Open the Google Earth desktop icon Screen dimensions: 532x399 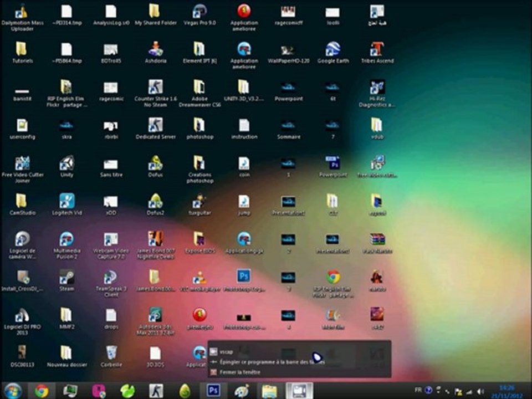pyautogui.click(x=332, y=49)
